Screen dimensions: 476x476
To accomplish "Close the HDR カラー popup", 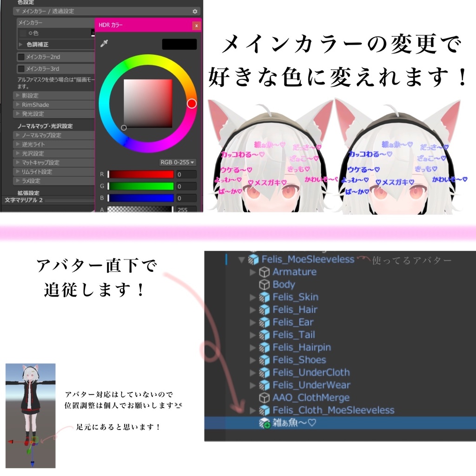I will click(196, 26).
